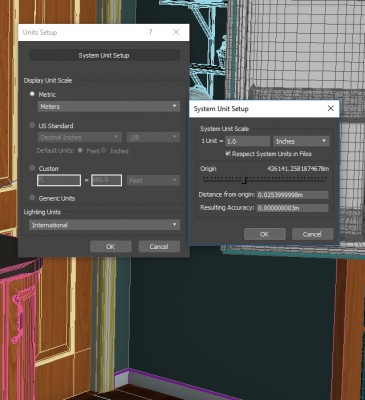
Task: Click the Distance from origin field
Action: 292,195
